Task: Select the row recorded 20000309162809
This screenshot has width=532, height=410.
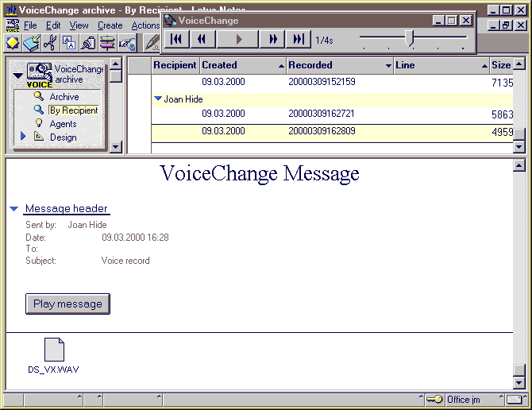Action: [x=332, y=133]
